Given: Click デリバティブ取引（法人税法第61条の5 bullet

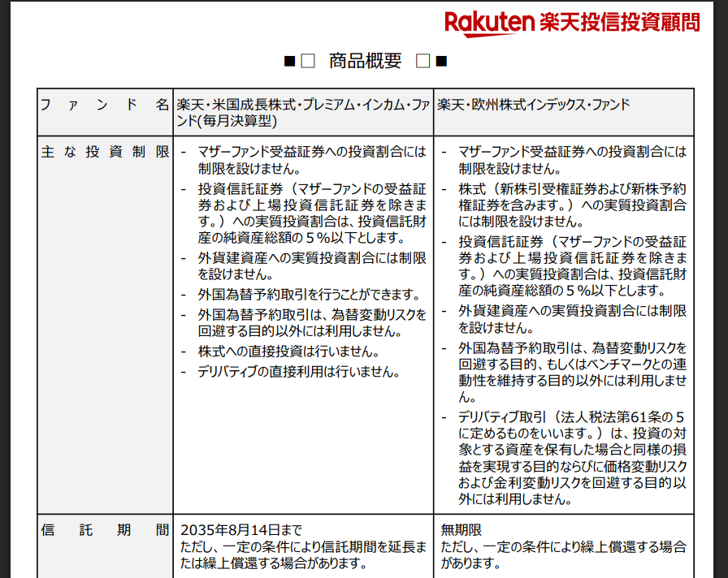Looking at the screenshot, I should [573, 458].
